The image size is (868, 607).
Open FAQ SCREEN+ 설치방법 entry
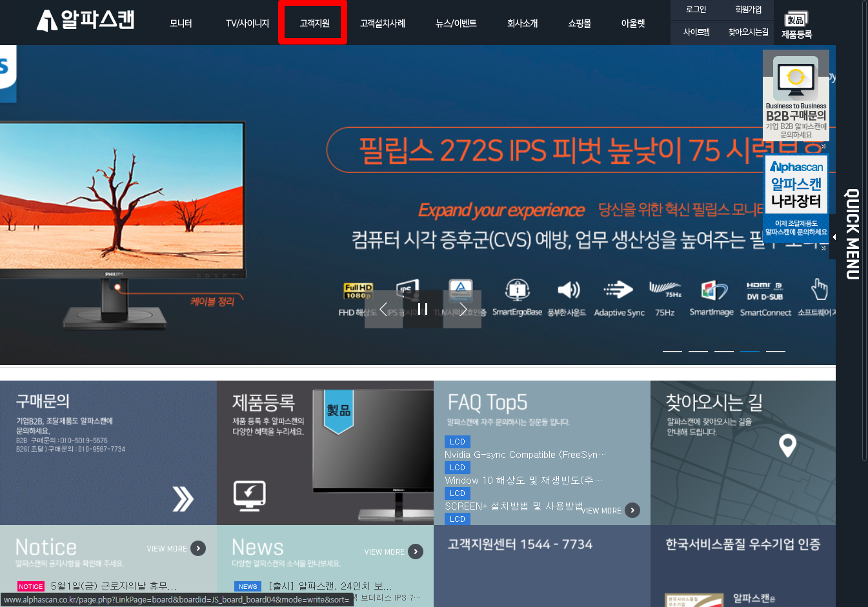coord(514,506)
